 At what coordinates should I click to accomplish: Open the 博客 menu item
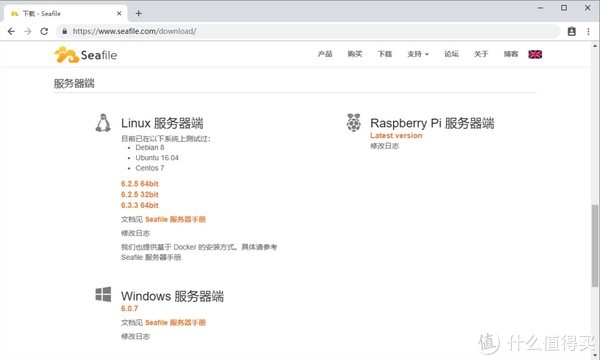(x=511, y=54)
